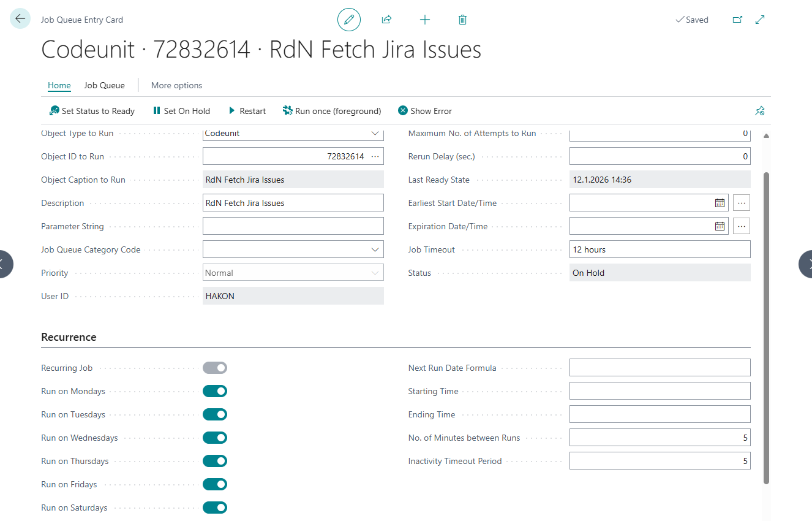Open Earliest Start Date/Time calendar picker
The height and width of the screenshot is (521, 812).
(720, 203)
